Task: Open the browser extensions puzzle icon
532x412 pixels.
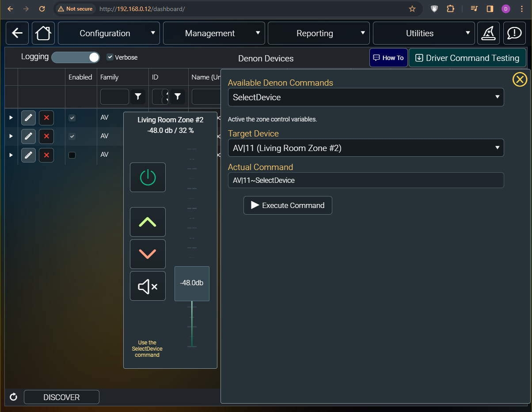Action: (450, 8)
